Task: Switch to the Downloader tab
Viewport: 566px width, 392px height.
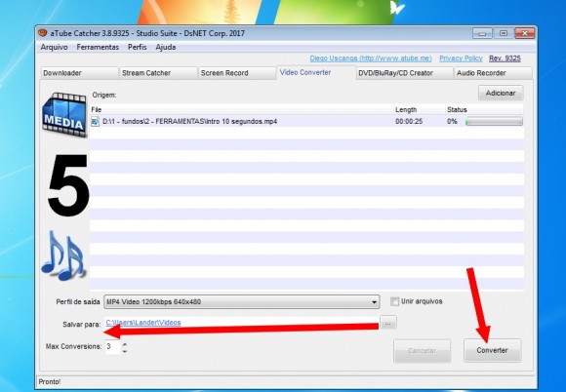Action: pyautogui.click(x=79, y=73)
